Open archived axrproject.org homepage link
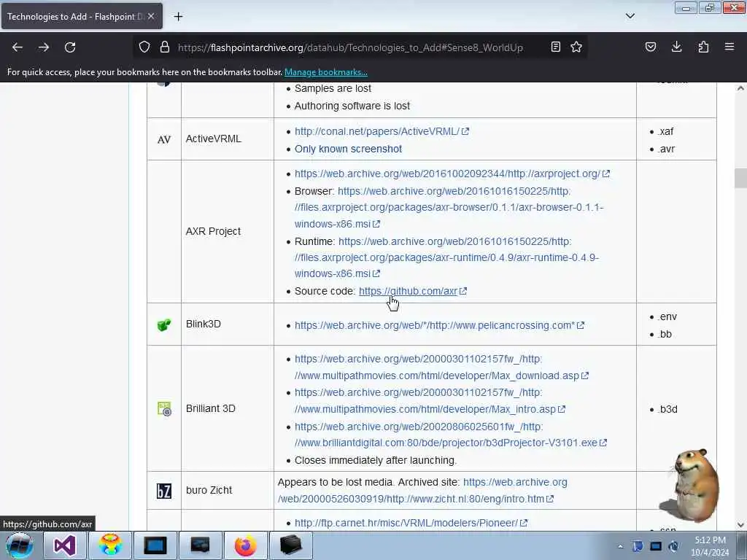747x560 pixels. point(452,174)
